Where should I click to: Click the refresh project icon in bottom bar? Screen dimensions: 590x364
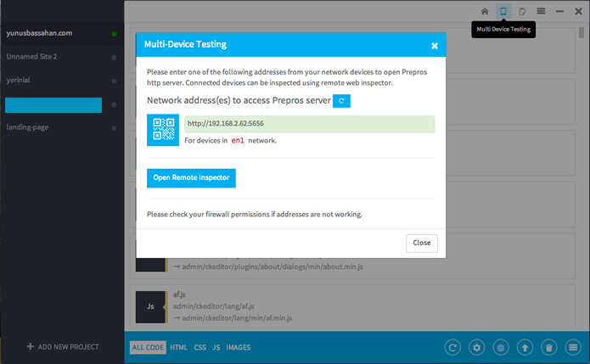(452, 348)
